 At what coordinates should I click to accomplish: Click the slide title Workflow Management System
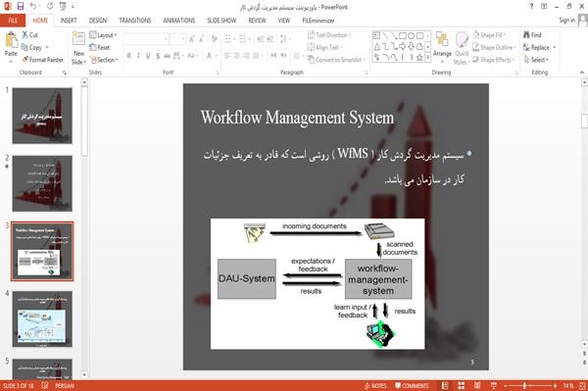pyautogui.click(x=297, y=118)
